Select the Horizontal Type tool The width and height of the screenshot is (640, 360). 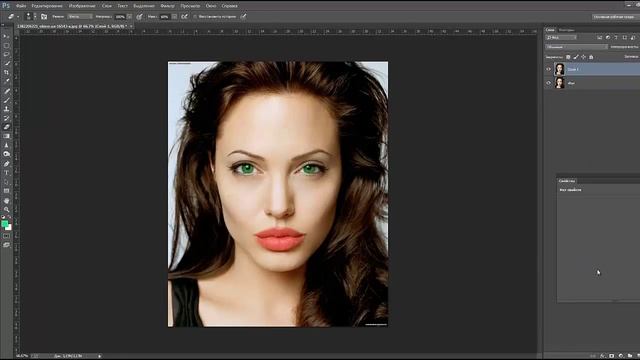click(x=7, y=173)
